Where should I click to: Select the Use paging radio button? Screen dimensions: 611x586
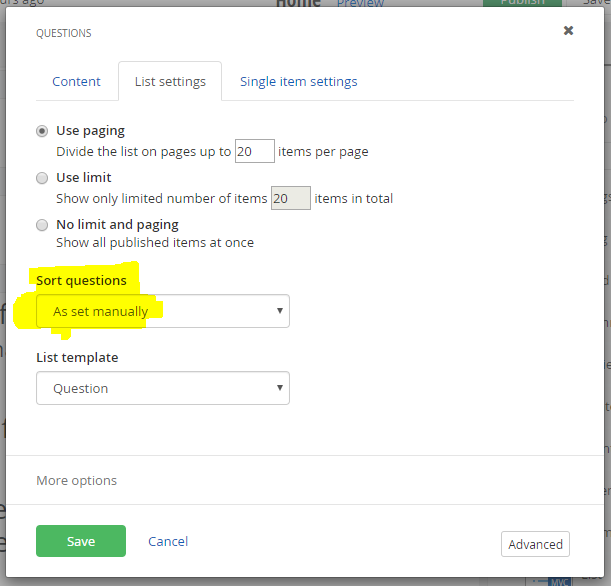click(x=42, y=131)
